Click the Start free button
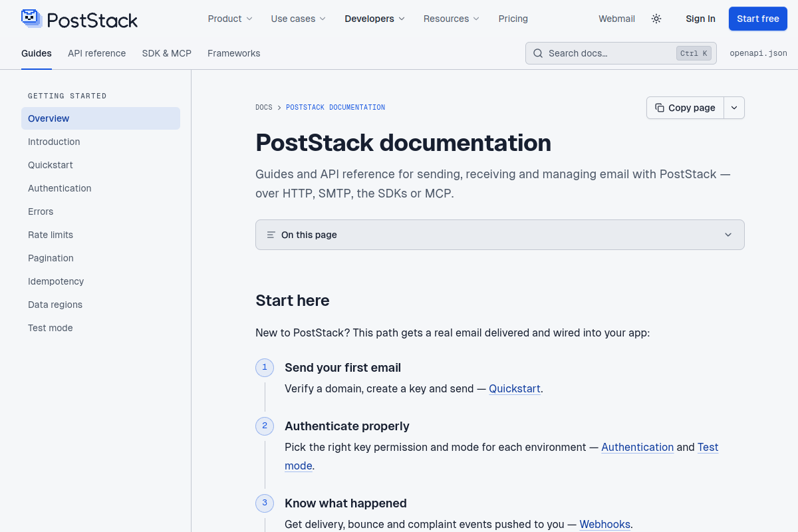This screenshot has width=798, height=532. [757, 19]
